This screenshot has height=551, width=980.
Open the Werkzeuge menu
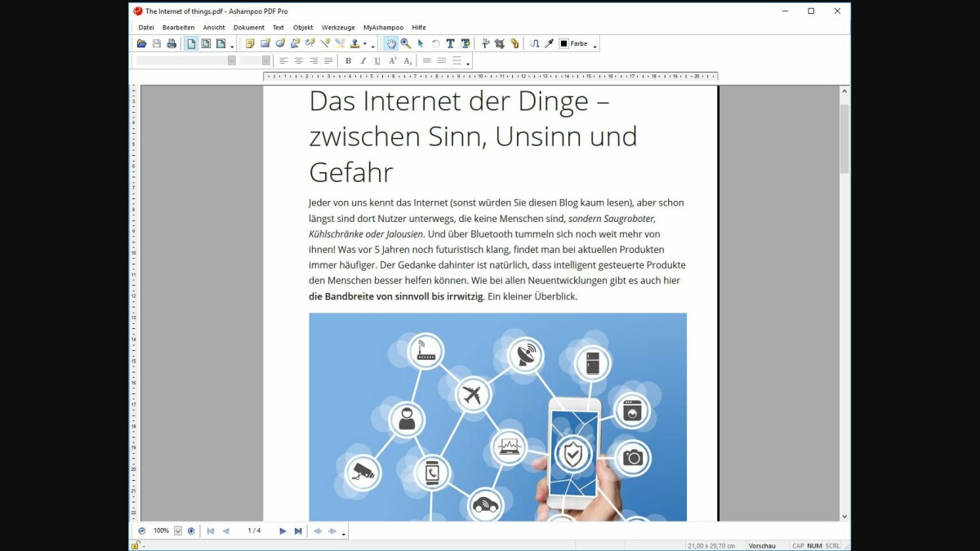tap(337, 27)
